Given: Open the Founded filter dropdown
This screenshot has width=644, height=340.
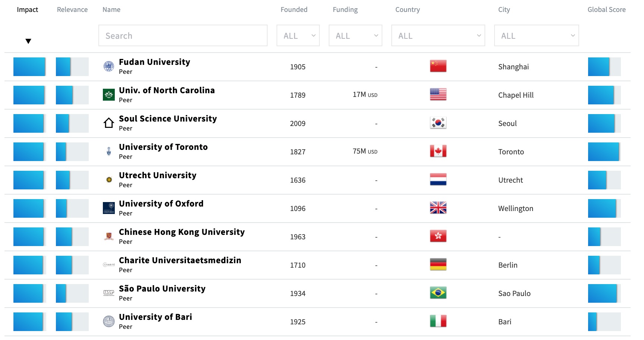Looking at the screenshot, I should 298,36.
